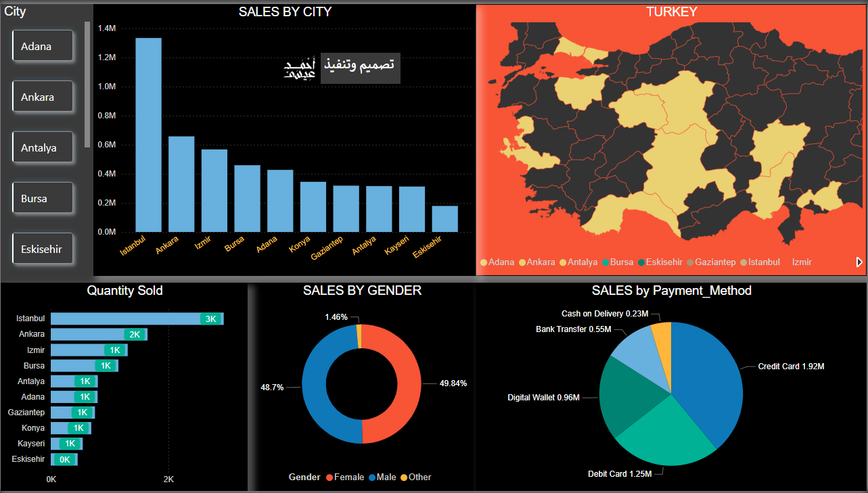The width and height of the screenshot is (868, 493).
Task: Click the Other legend marker in gender chart
Action: click(405, 477)
